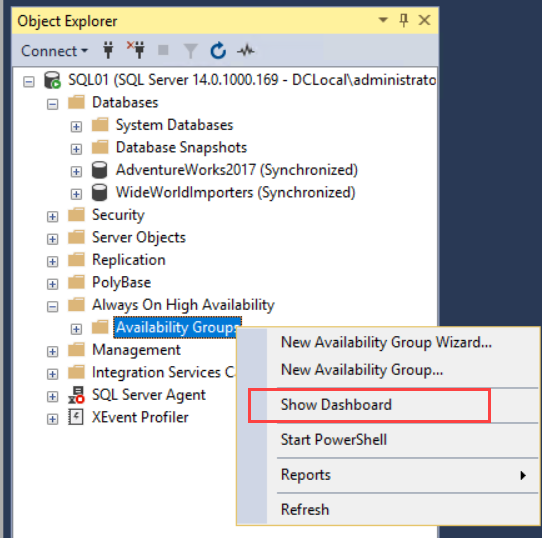The width and height of the screenshot is (542, 538).
Task: Expand Integration Services Catalogs folder
Action: (53, 374)
